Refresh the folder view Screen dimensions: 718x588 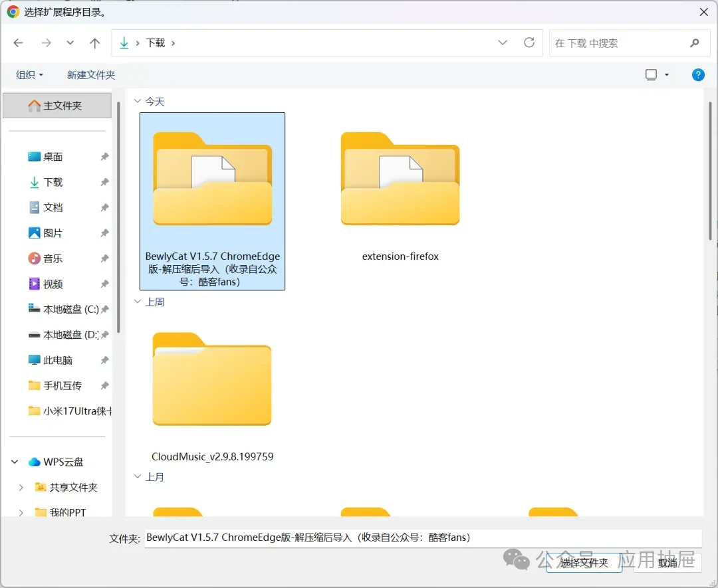pyautogui.click(x=529, y=43)
